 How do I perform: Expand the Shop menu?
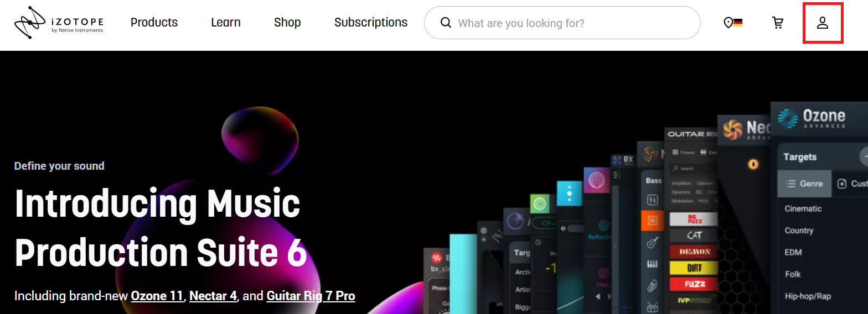pos(287,23)
